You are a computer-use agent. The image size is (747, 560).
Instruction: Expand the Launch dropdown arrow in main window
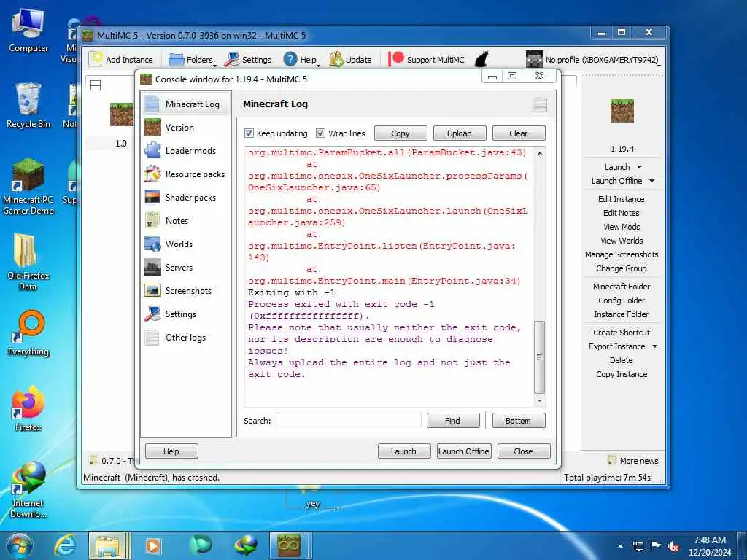[639, 167]
